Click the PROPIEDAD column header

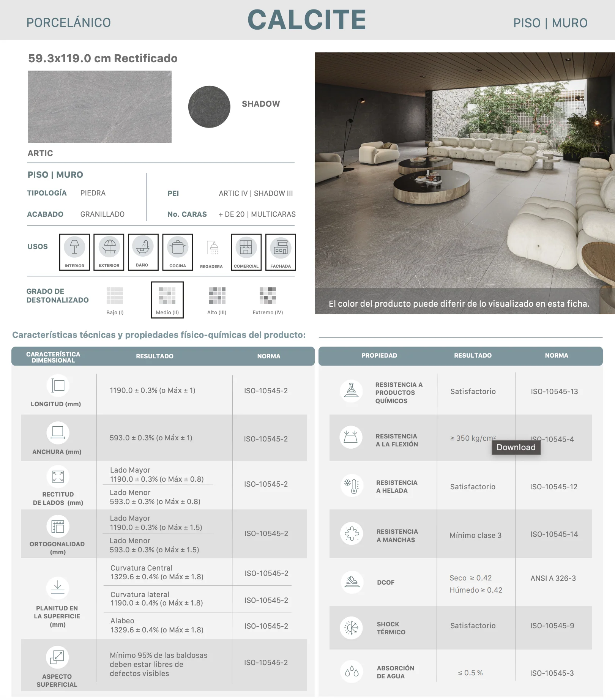click(379, 355)
